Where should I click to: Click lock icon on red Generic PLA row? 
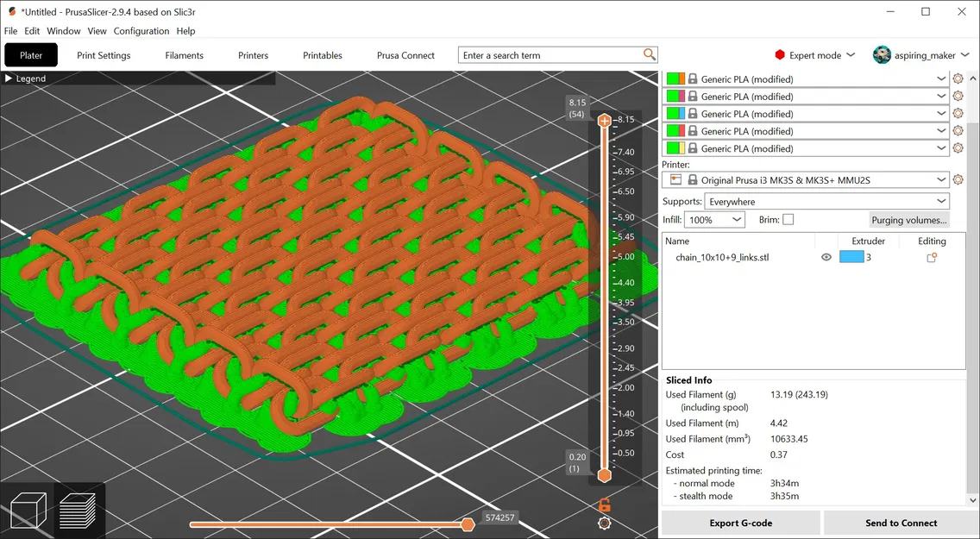(x=693, y=131)
